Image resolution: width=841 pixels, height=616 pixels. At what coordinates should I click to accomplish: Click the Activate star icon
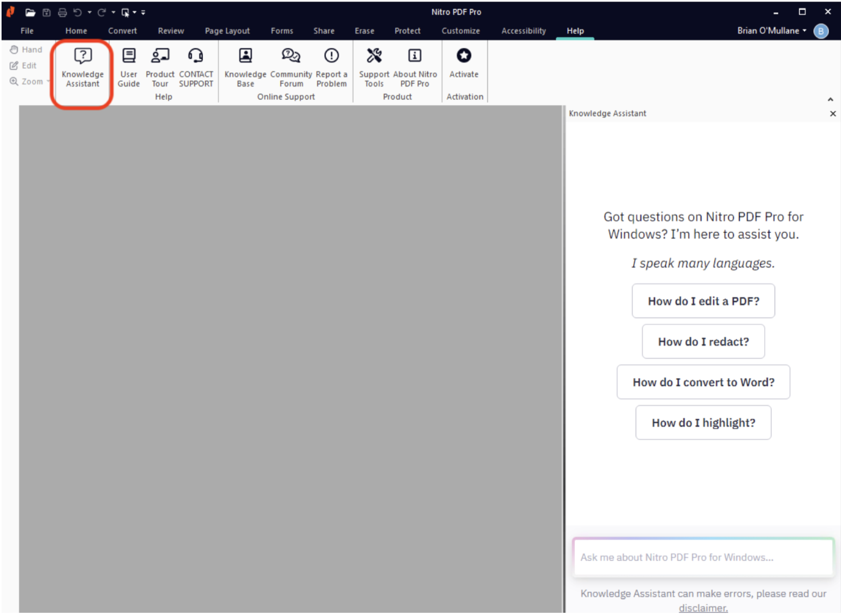click(x=464, y=56)
